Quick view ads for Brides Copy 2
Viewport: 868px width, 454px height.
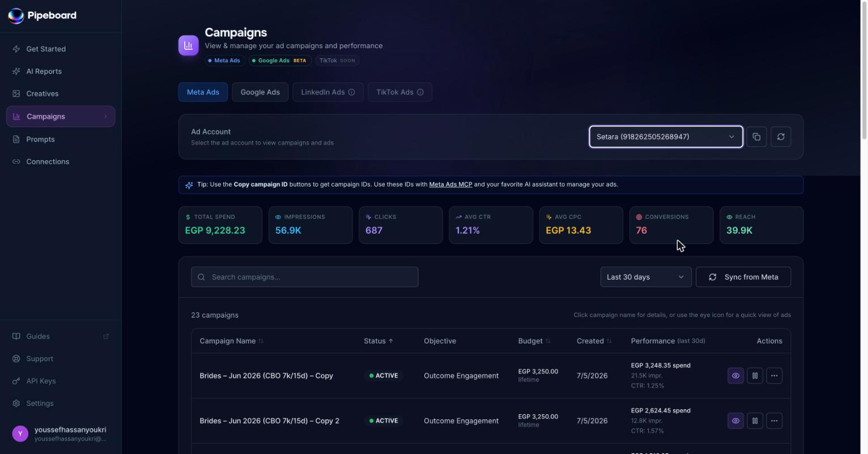point(735,421)
